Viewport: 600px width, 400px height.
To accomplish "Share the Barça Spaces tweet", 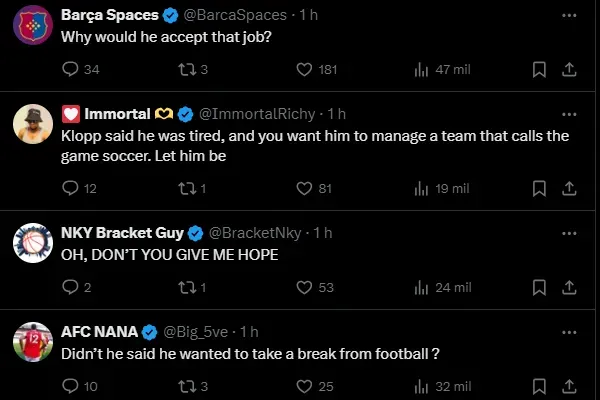I will [x=569, y=69].
